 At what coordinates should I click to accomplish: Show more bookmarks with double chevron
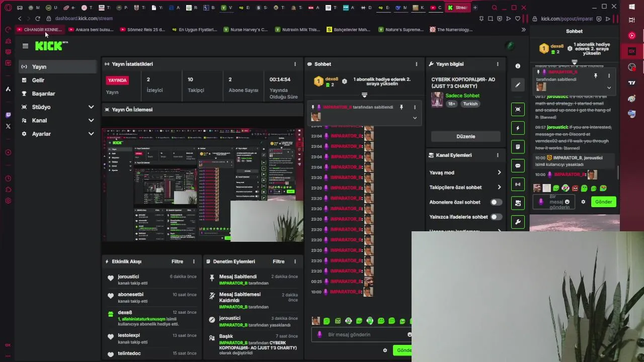click(x=523, y=30)
